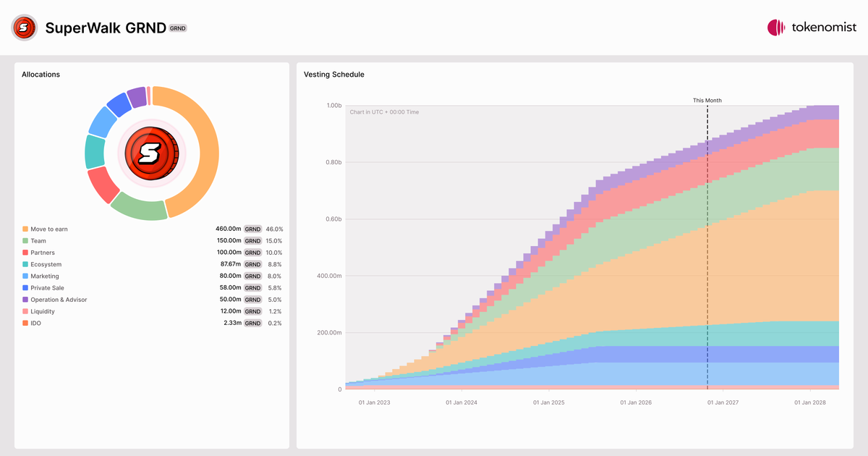Screen dimensions: 868x456
Task: Click the 12.00m allocation value
Action: coord(231,311)
